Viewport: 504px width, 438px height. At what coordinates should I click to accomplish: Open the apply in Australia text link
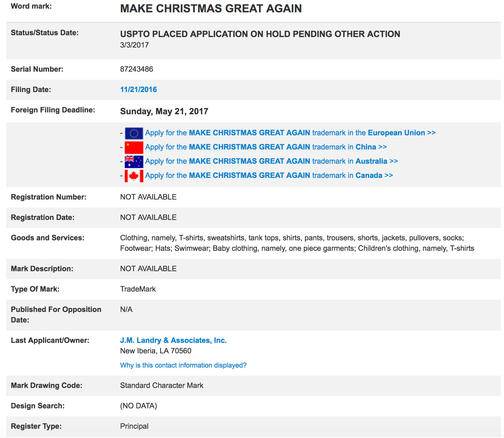(x=271, y=161)
